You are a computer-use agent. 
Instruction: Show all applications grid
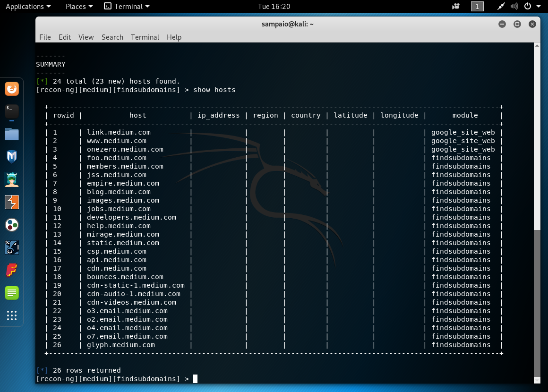pyautogui.click(x=12, y=315)
